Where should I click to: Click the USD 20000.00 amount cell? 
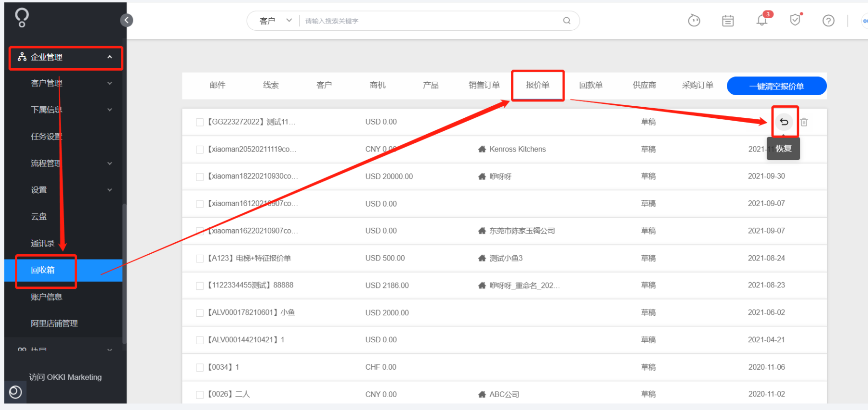[389, 176]
